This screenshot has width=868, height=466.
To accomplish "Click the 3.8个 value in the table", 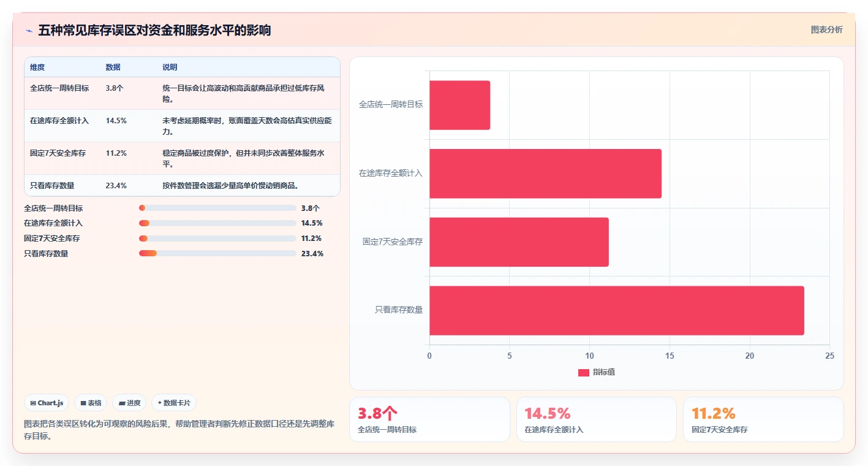I will coord(115,88).
